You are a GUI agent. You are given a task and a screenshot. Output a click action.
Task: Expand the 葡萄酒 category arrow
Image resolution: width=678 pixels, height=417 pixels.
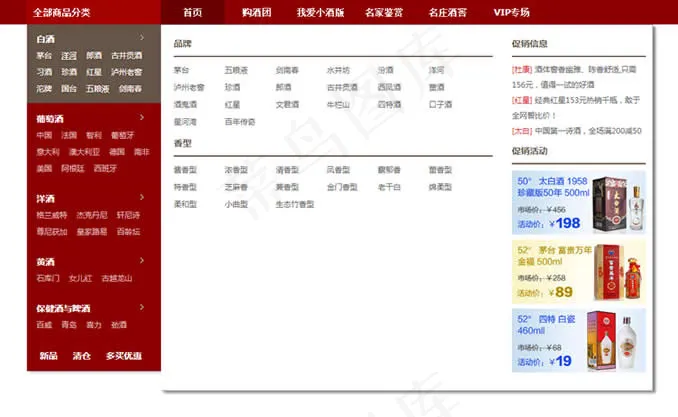pyautogui.click(x=141, y=118)
